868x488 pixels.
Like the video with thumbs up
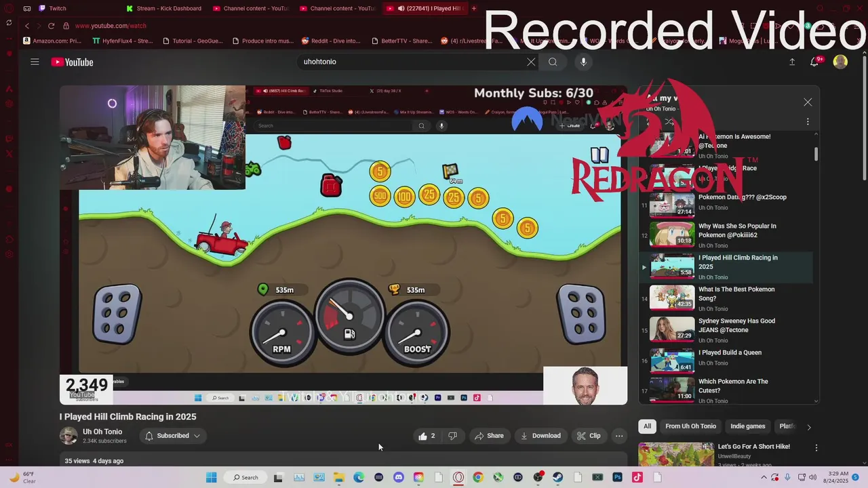tap(427, 436)
